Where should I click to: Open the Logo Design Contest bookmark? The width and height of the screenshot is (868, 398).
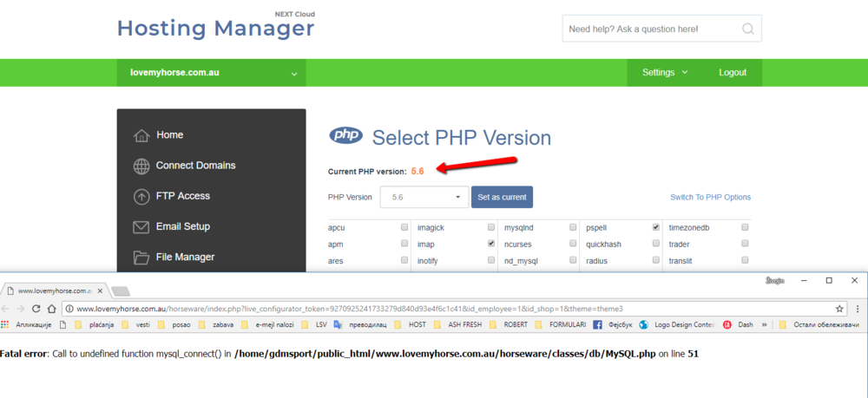678,324
